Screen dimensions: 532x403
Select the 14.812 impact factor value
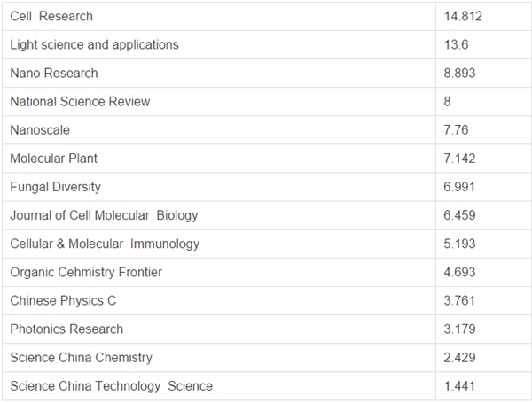pos(463,16)
